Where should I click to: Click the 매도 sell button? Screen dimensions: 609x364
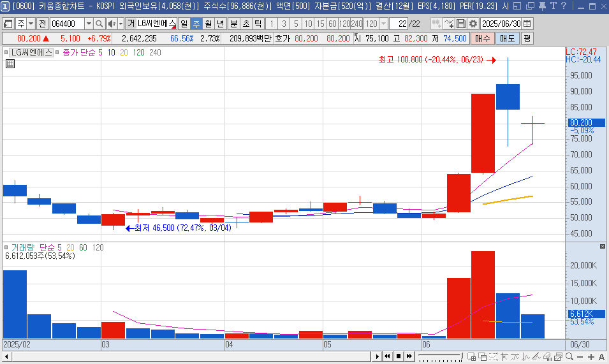tap(507, 38)
